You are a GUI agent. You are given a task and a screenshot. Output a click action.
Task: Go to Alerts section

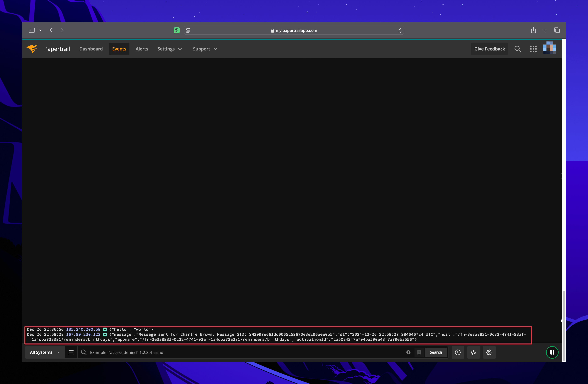pyautogui.click(x=142, y=49)
